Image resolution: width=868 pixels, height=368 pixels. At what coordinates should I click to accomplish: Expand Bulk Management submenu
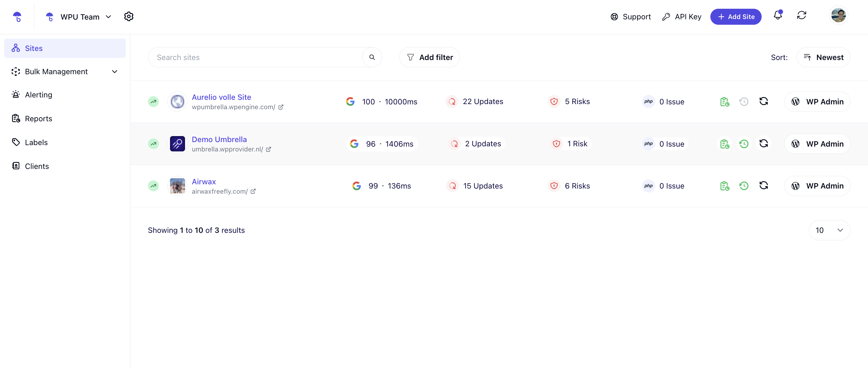(115, 71)
